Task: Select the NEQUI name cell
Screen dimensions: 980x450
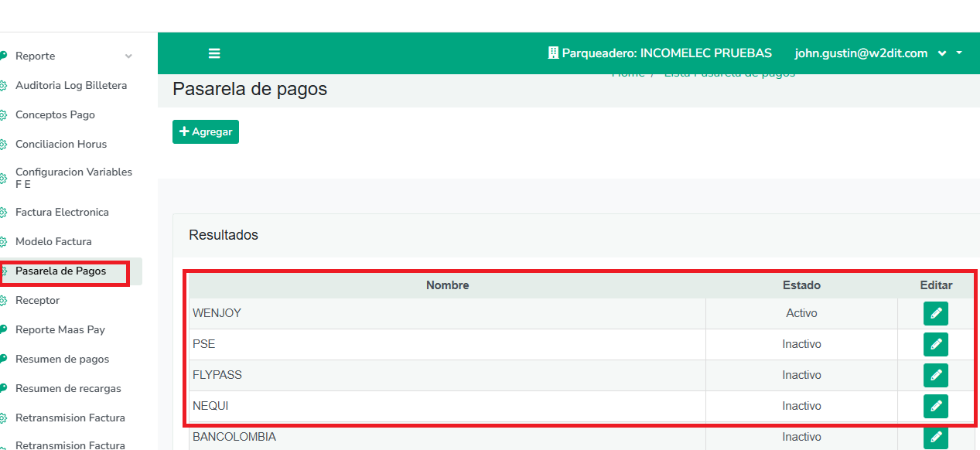Action: [447, 406]
